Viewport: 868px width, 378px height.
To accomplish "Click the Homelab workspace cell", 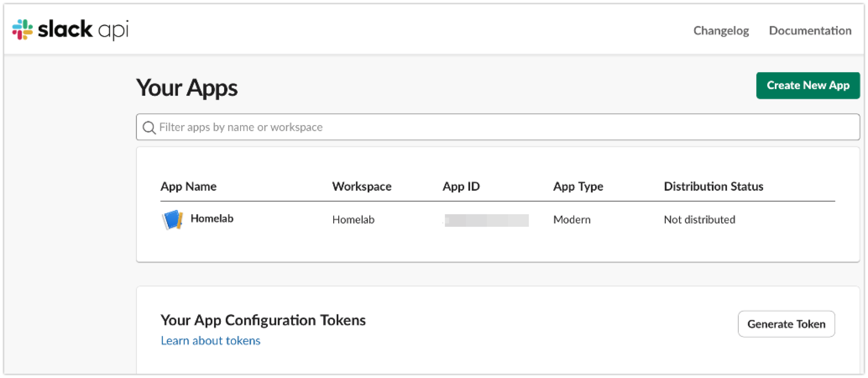I will 353,220.
